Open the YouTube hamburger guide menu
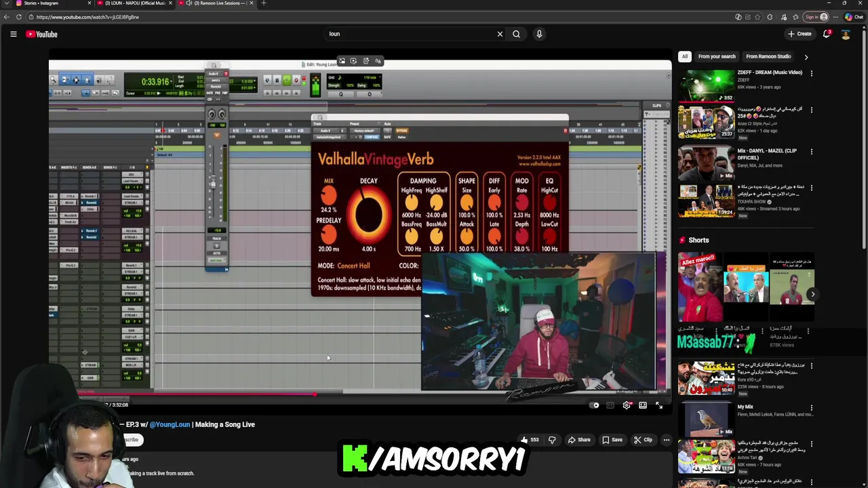This screenshot has width=868, height=488. pyautogui.click(x=13, y=34)
